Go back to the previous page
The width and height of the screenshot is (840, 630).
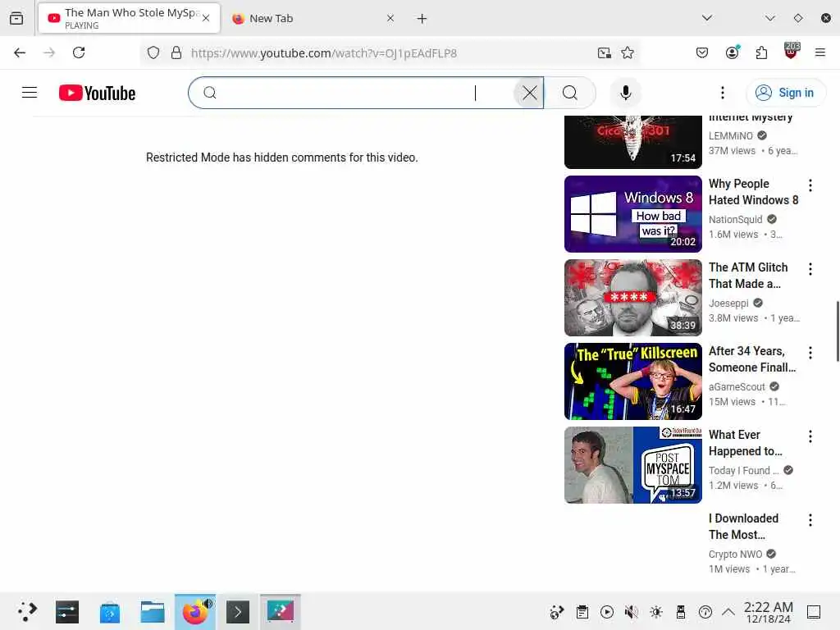pos(20,52)
